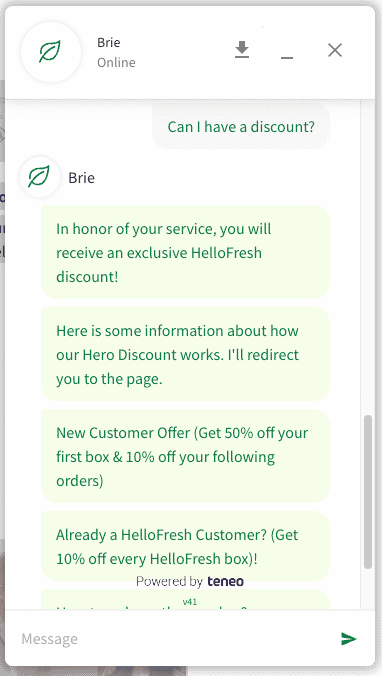Click the partially hidden bottom message bubble
This screenshot has height=676, width=382.
(185, 599)
